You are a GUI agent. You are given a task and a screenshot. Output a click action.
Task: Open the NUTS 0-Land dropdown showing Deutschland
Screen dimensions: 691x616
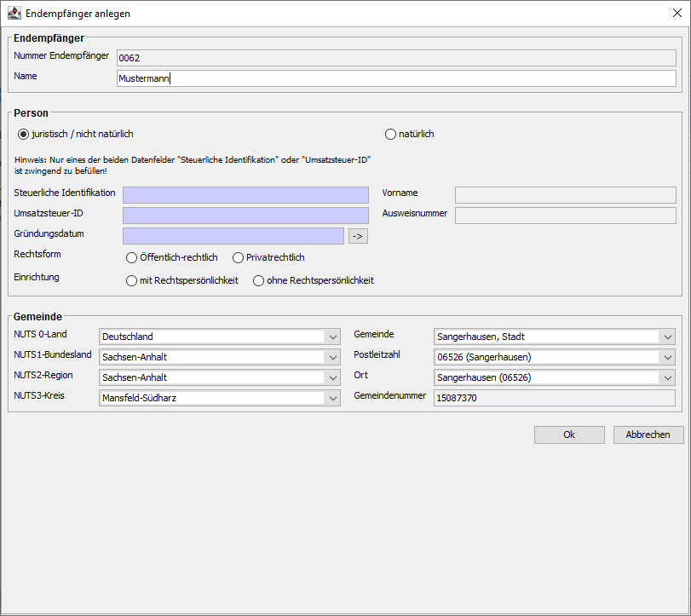(x=220, y=337)
